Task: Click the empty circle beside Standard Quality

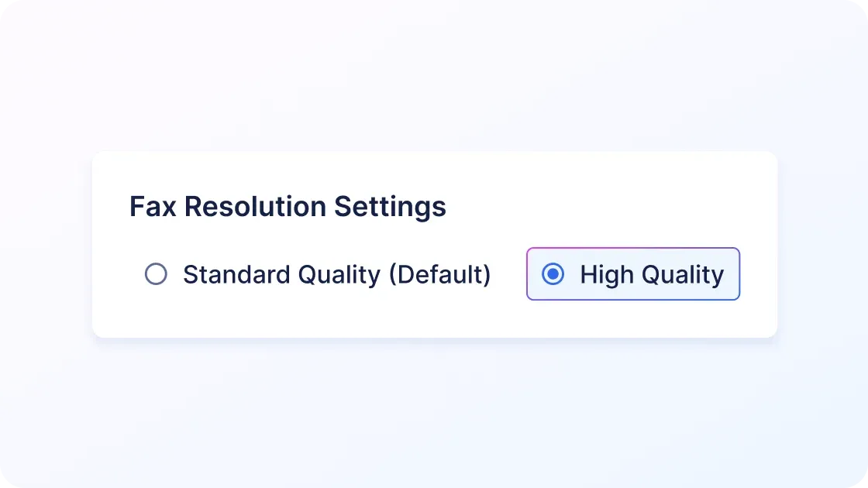Action: pos(156,274)
